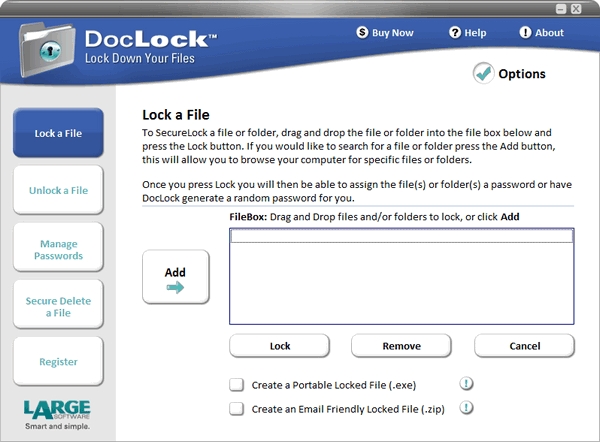Image resolution: width=600 pixels, height=442 pixels.
Task: Click the Lock button
Action: [x=279, y=346]
